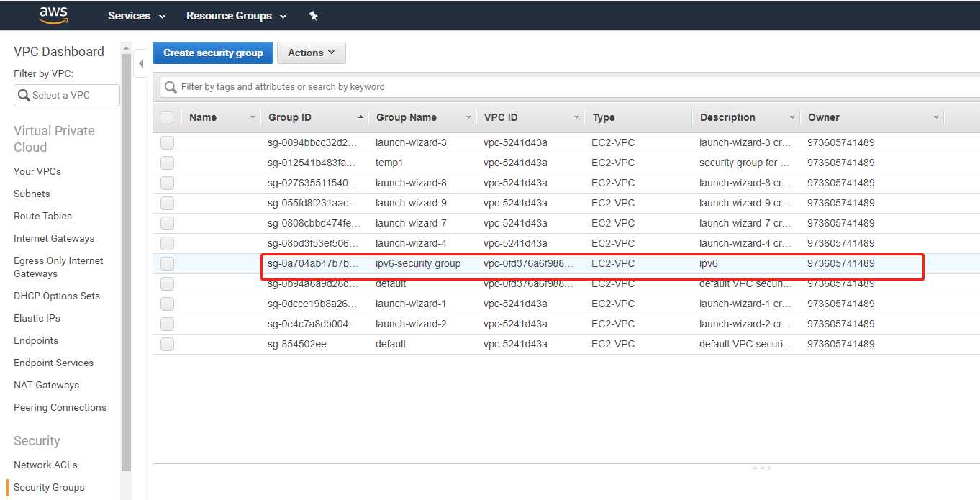
Task: Click the temp1 group name cell
Action: pyautogui.click(x=389, y=163)
